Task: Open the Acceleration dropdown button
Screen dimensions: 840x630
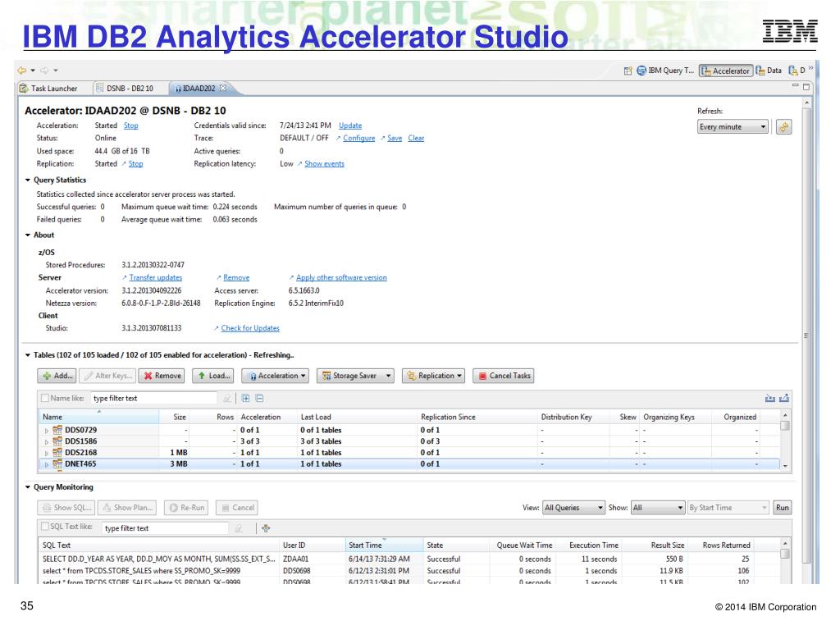Action: 274,376
